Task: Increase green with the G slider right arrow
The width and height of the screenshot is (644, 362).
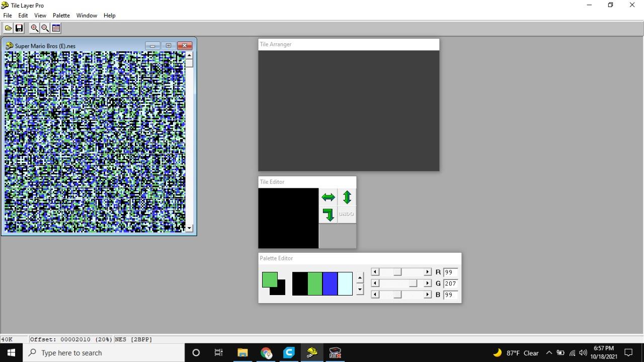Action: coord(428,283)
